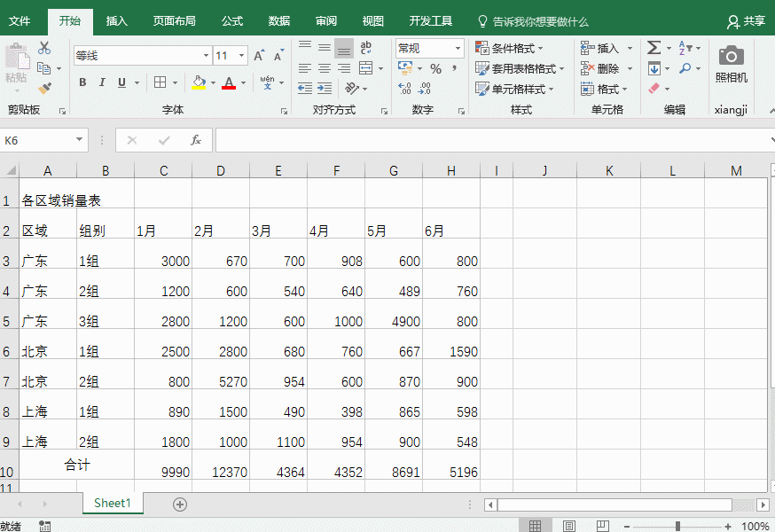This screenshot has width=775, height=532.
Task: Add a new sheet with the plus button
Action: tap(180, 503)
